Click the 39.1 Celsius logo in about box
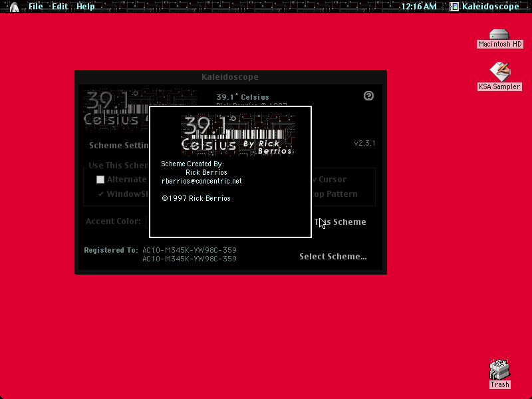This screenshot has height=399, width=532. tap(238, 136)
